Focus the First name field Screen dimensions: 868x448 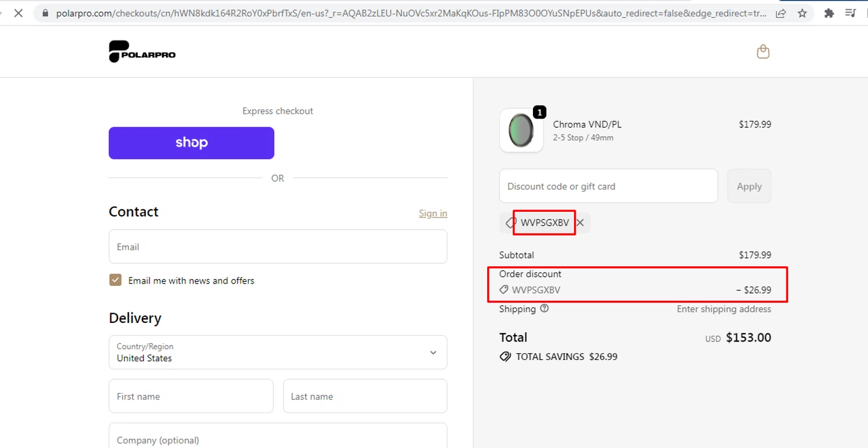click(191, 396)
